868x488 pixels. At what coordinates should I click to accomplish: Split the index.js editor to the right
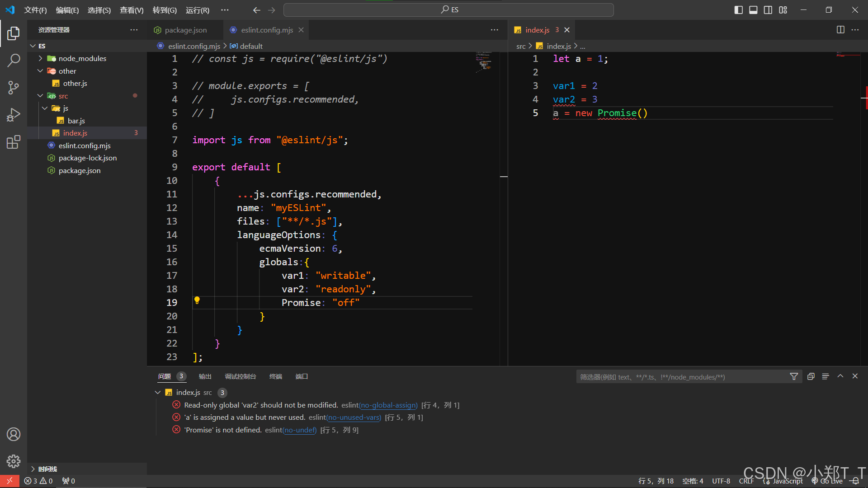click(840, 30)
